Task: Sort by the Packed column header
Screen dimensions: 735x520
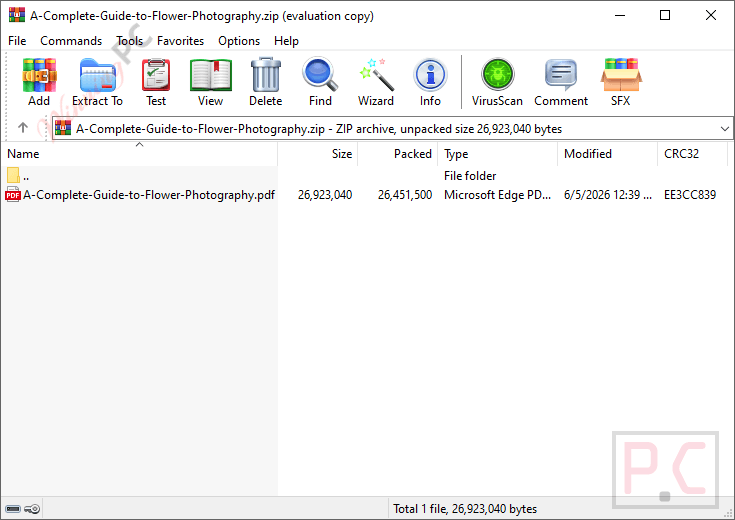Action: coord(398,154)
